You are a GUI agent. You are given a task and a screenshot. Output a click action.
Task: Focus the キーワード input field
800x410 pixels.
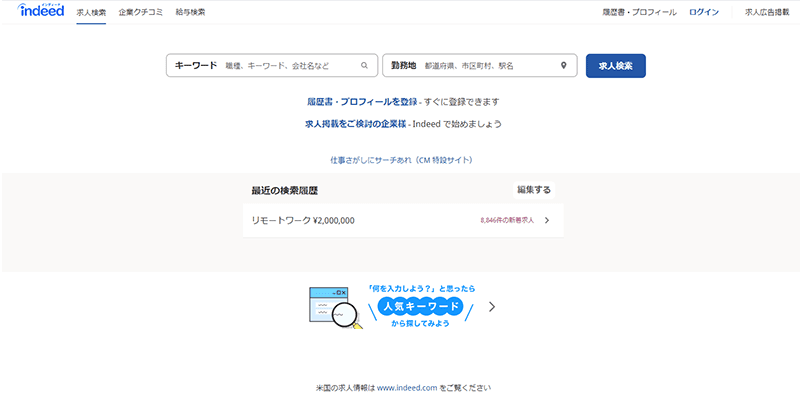(272, 65)
